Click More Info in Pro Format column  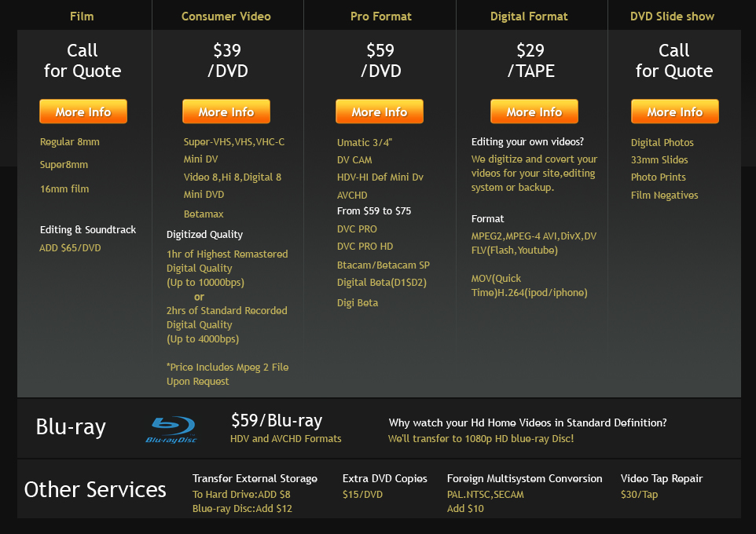(380, 111)
